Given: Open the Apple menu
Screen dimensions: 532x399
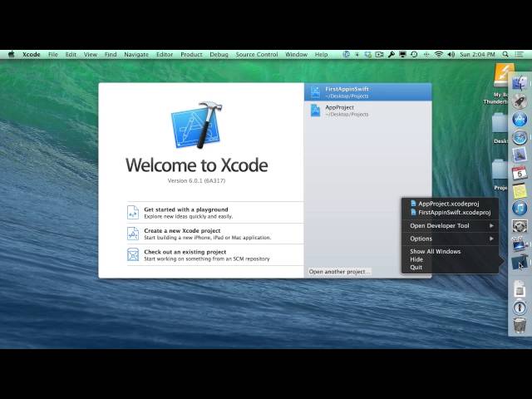Looking at the screenshot, I should [11, 54].
